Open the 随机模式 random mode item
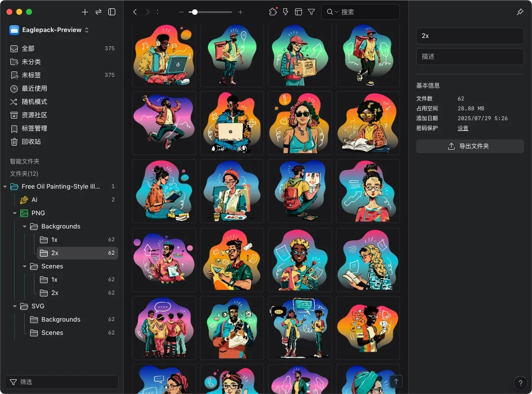 pos(34,101)
